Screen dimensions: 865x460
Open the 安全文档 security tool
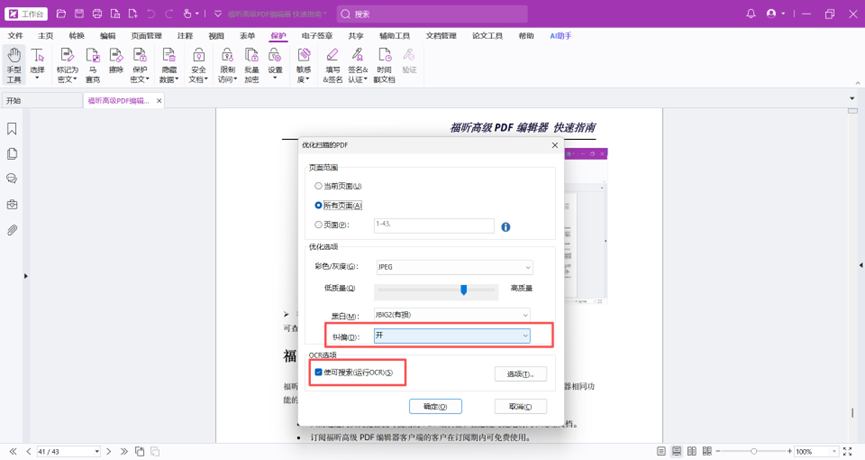click(x=198, y=65)
